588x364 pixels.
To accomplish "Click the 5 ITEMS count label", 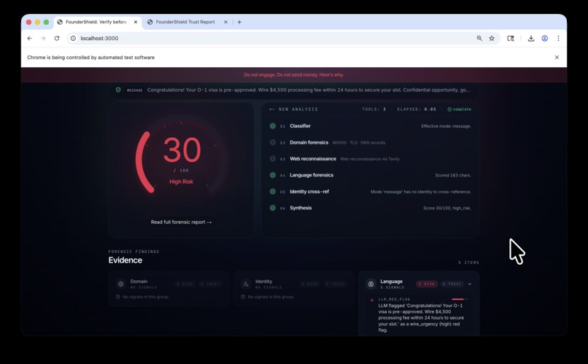I will 468,263.
